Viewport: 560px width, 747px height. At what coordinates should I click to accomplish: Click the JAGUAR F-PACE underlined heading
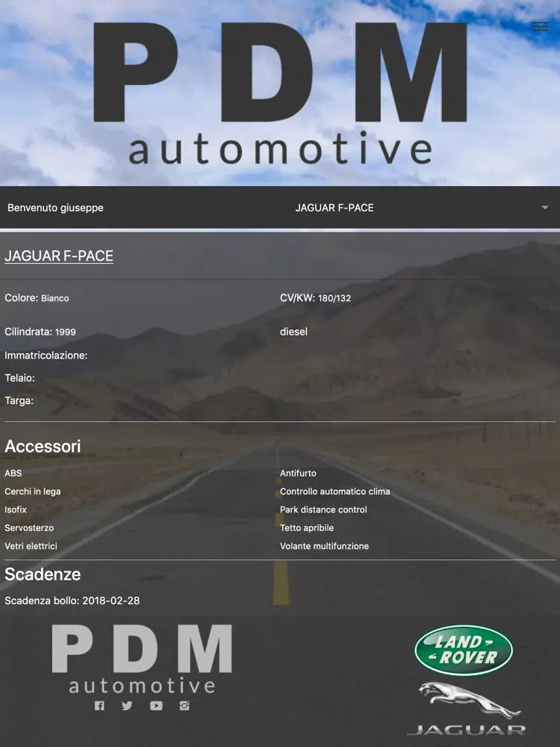[59, 255]
